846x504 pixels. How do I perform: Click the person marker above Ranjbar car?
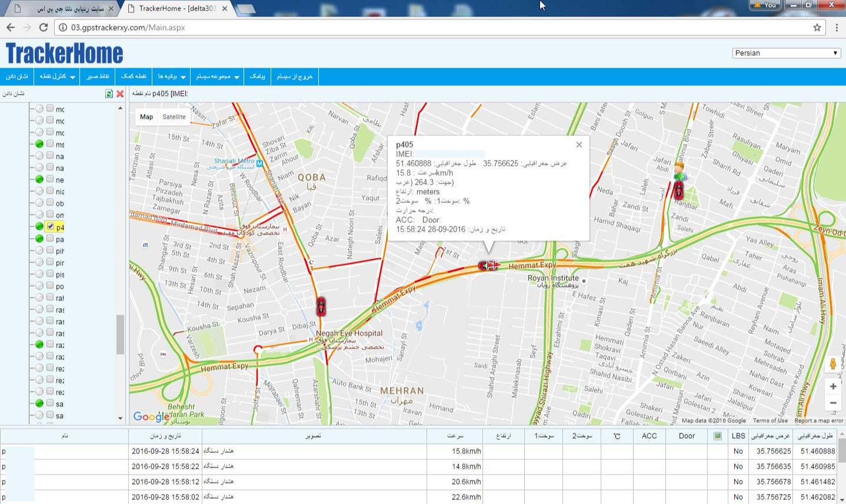pos(680,172)
